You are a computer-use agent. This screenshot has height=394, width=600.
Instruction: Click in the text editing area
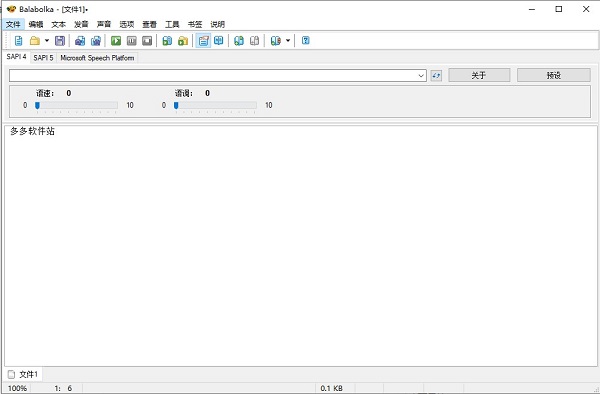point(300,245)
